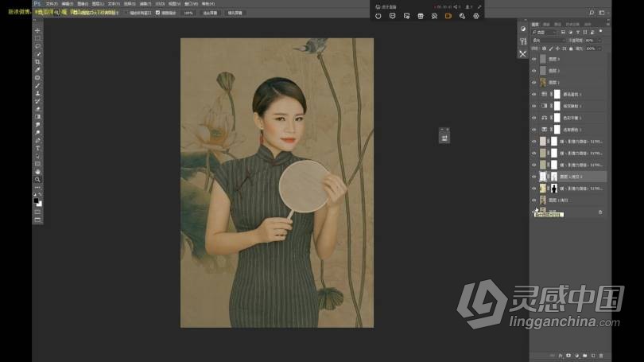The height and width of the screenshot is (362, 644).
Task: Click delete layer trash icon
Action: coord(601,356)
